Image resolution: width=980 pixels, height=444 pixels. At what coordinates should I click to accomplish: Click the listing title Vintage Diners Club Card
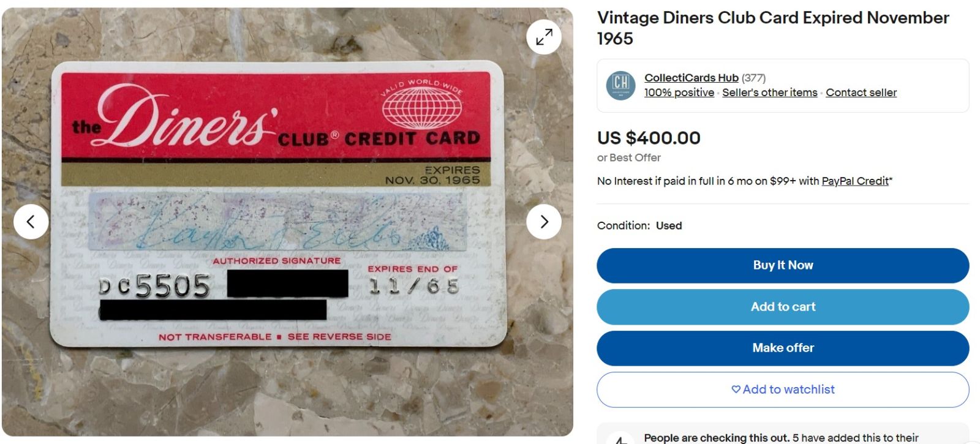[773, 28]
